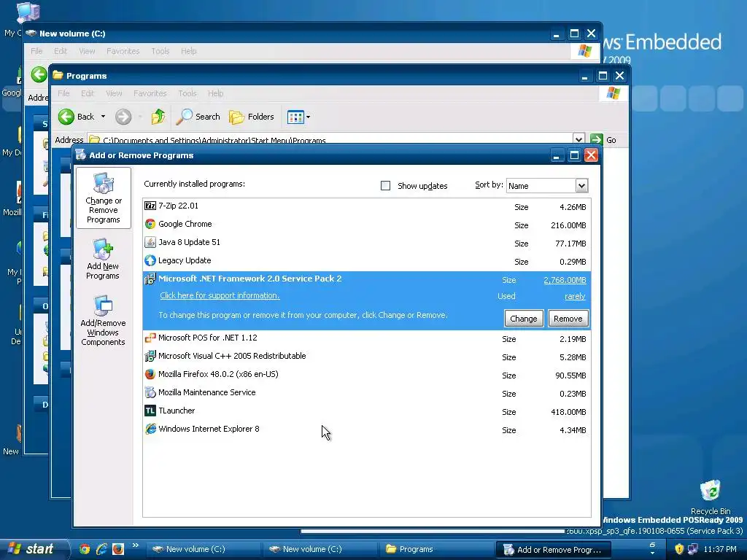
Task: Click the Microsoft POS for .NET icon
Action: [150, 338]
